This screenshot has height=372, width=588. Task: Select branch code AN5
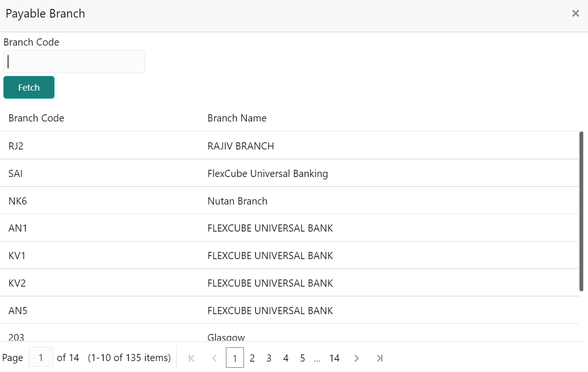[x=18, y=311]
